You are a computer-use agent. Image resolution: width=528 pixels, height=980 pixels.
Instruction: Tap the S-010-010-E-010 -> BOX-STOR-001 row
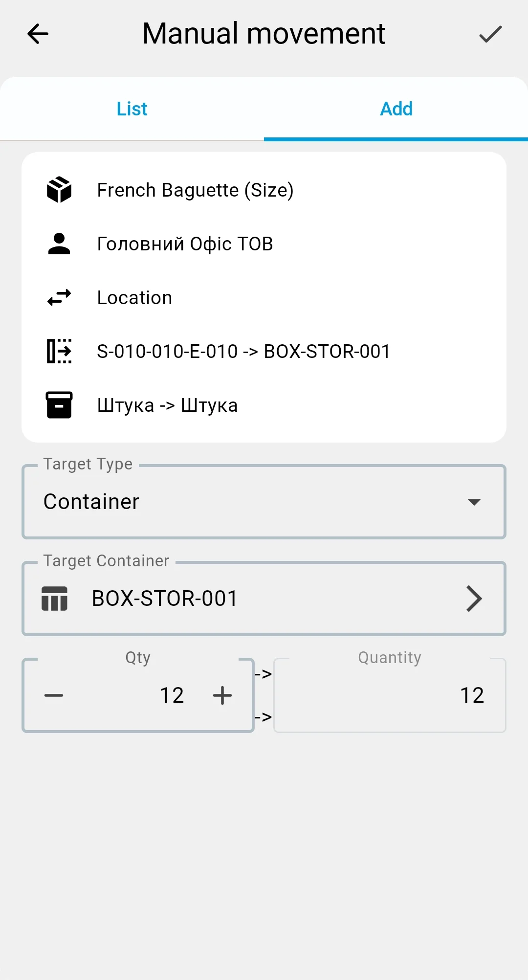pyautogui.click(x=264, y=351)
